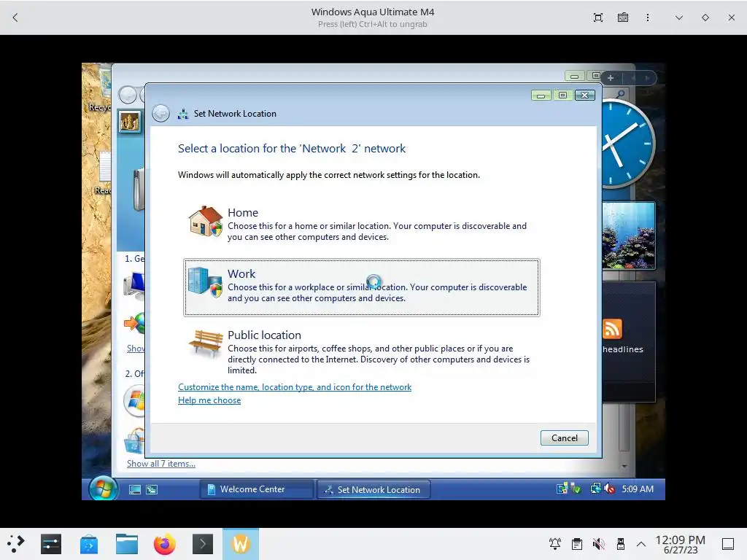Open the Dolphin file manager
This screenshot has height=560, width=747.
click(x=127, y=544)
